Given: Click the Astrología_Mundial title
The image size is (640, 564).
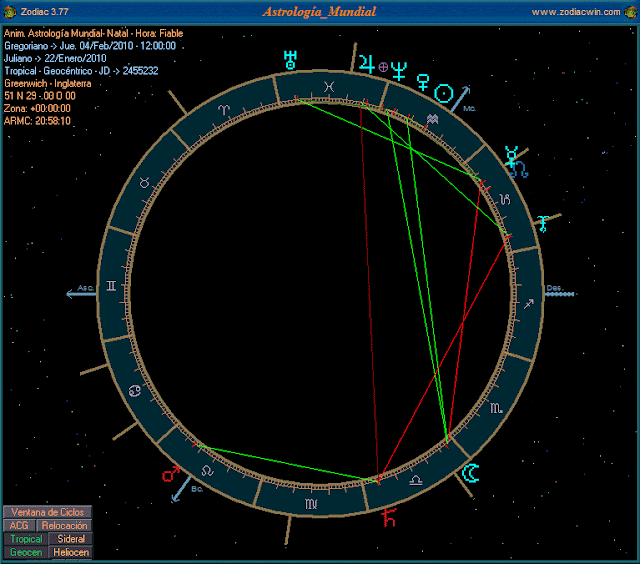Looking at the screenshot, I should pyautogui.click(x=319, y=12).
